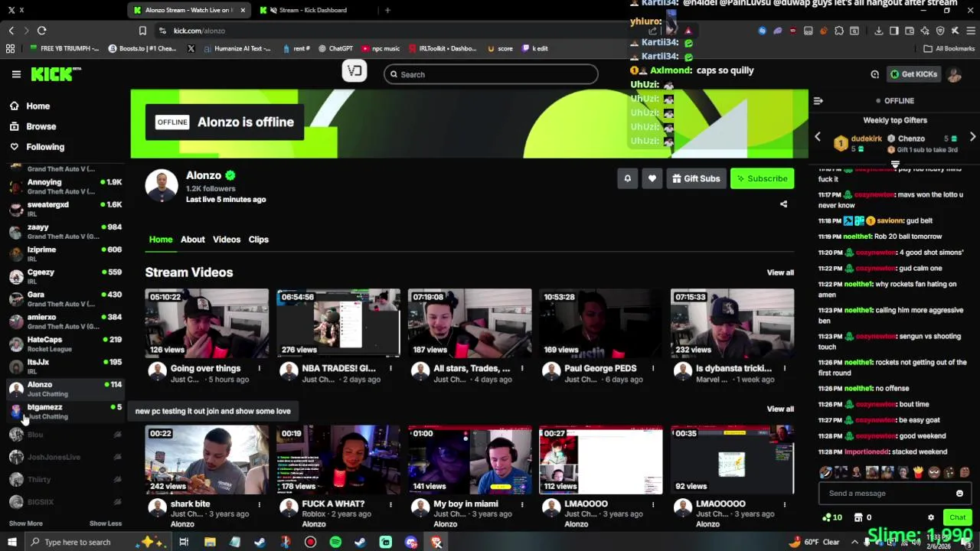980x551 pixels.
Task: Open browser main menu icon
Action: coord(971,31)
